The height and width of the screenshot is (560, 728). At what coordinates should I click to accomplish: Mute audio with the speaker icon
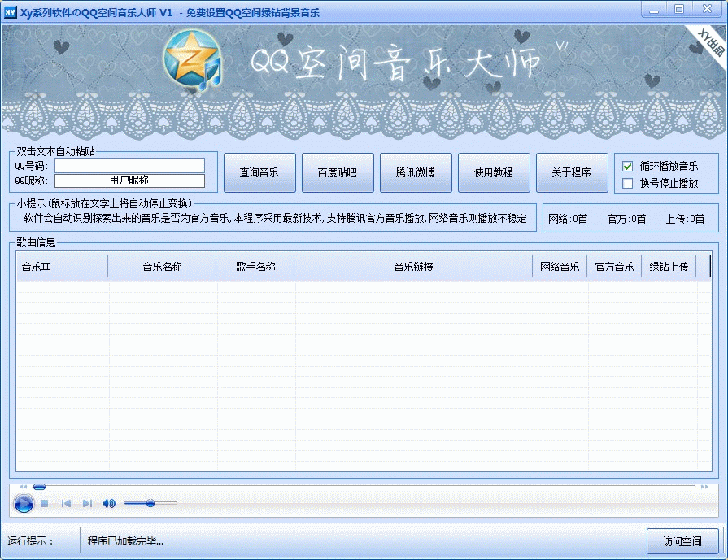click(x=109, y=503)
